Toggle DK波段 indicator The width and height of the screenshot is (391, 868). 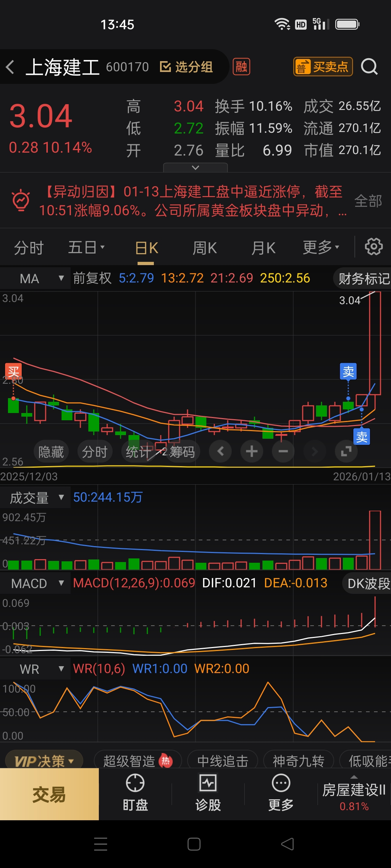[x=367, y=583]
